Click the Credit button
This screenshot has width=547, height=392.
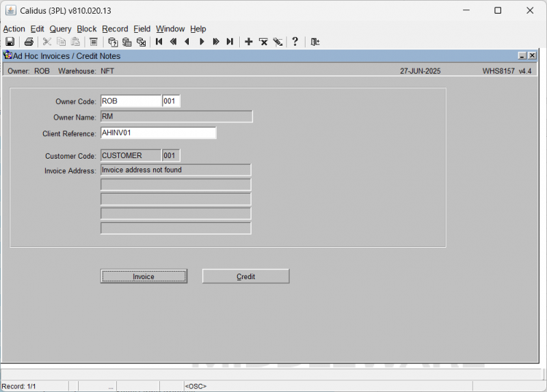click(x=245, y=276)
